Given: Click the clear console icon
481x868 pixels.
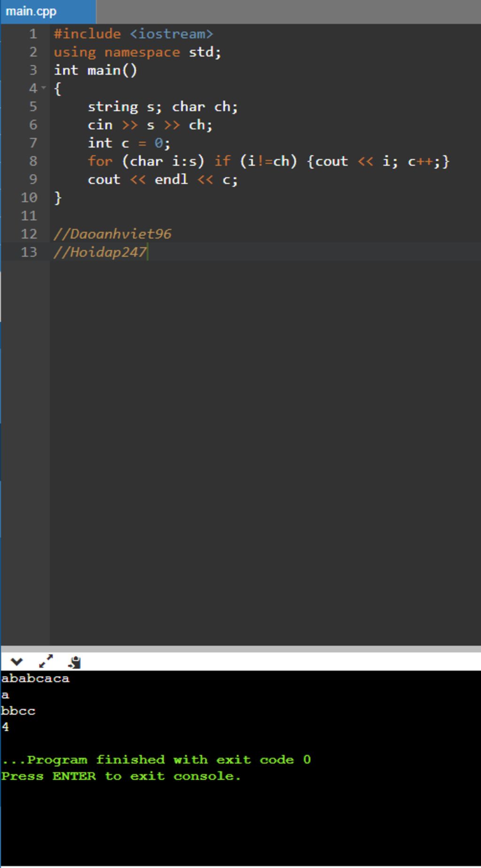Looking at the screenshot, I should (x=75, y=662).
